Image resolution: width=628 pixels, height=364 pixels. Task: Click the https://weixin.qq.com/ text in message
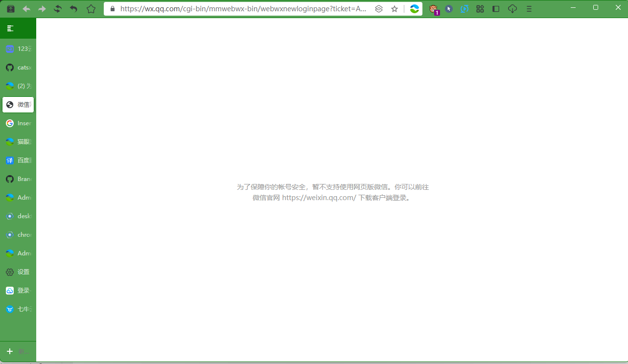click(x=319, y=198)
